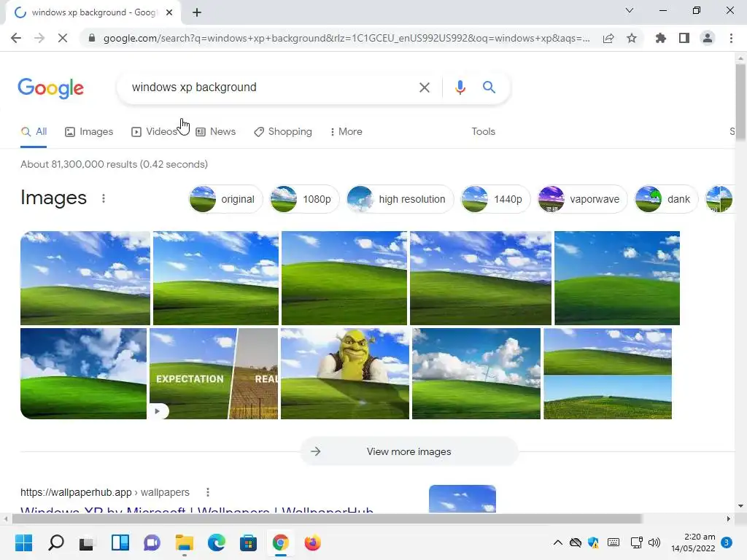The width and height of the screenshot is (747, 560).
Task: Go to Google homepage logo
Action: 50,88
